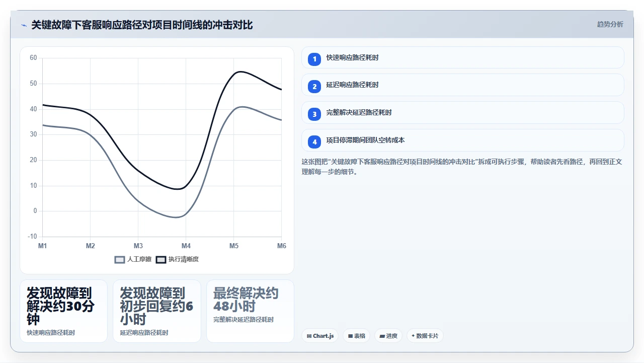Click the M2 axis label
The height and width of the screenshot is (363, 644).
[x=91, y=246]
